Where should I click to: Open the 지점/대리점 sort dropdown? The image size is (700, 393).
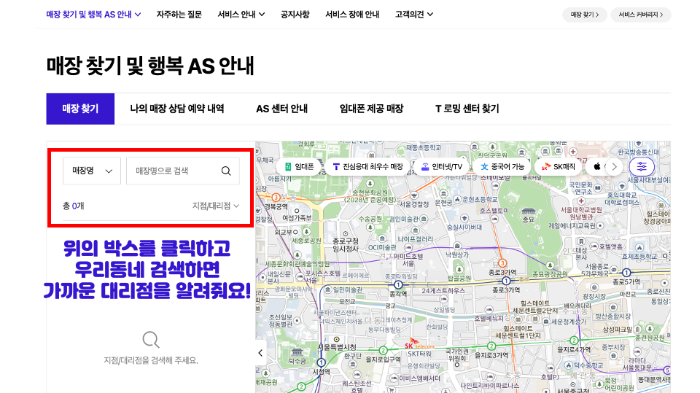click(216, 206)
